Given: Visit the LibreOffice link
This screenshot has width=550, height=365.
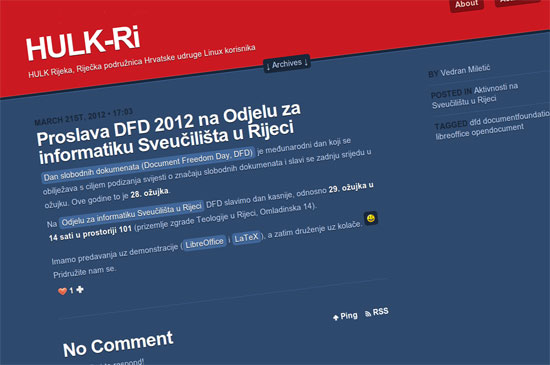Looking at the screenshot, I should coord(204,243).
